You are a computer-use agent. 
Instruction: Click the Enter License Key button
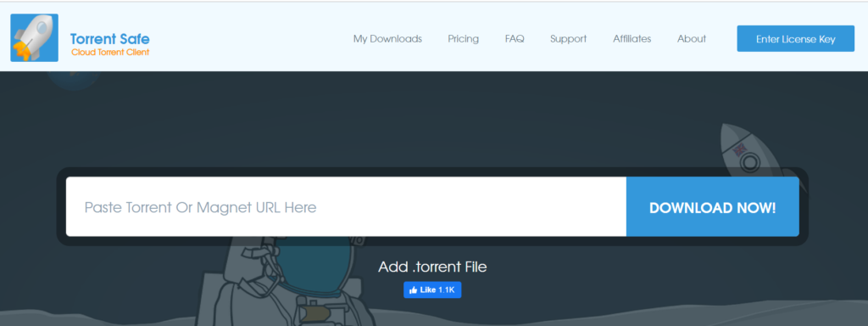click(x=795, y=39)
